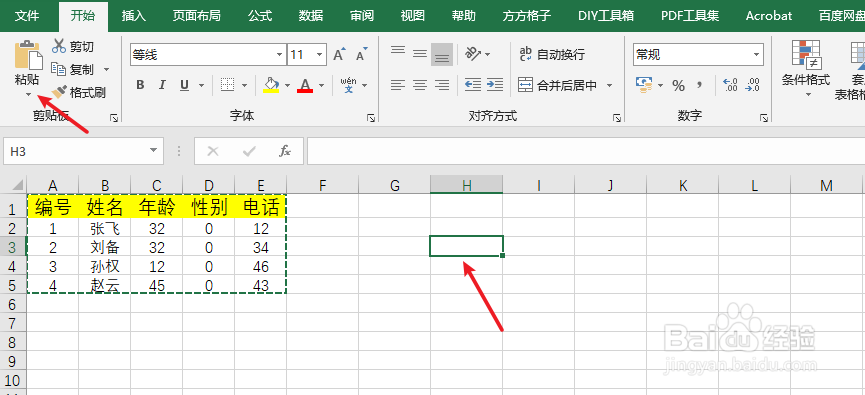This screenshot has height=395, width=865.
Task: Click Merge and Center (合并后居中)
Action: [x=558, y=85]
